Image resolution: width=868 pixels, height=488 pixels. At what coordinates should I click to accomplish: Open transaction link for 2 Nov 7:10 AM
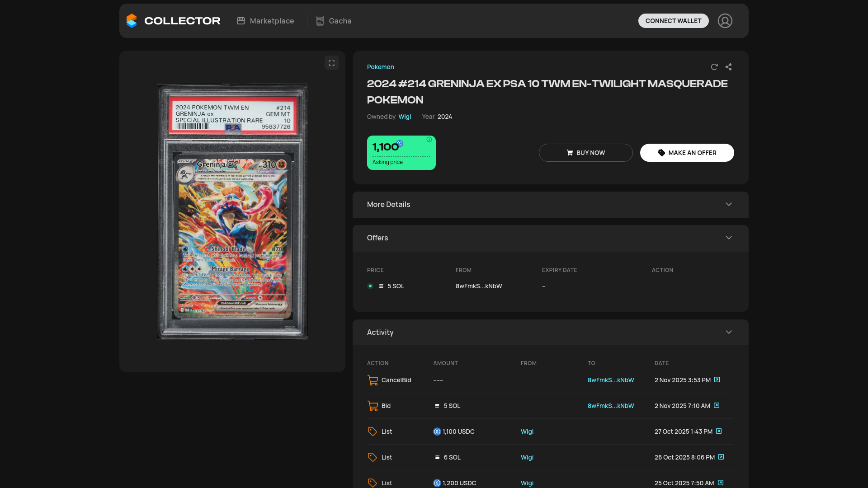pyautogui.click(x=717, y=405)
